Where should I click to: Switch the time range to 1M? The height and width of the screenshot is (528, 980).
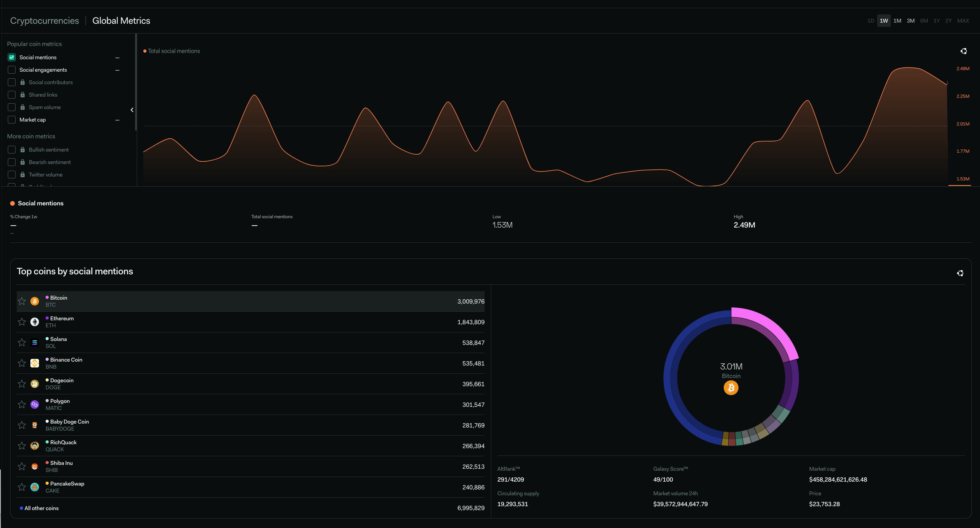(897, 21)
